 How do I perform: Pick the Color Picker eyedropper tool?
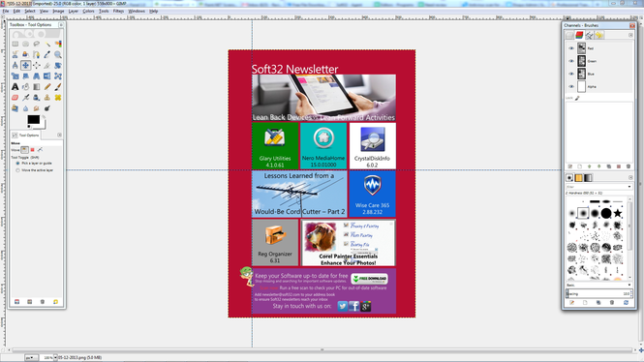click(x=47, y=54)
